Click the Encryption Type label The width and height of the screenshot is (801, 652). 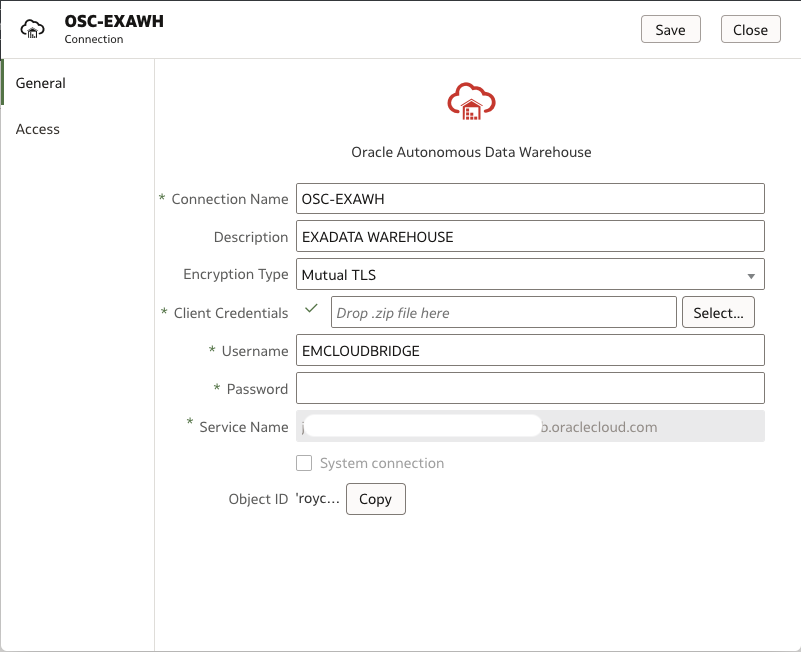tap(235, 274)
